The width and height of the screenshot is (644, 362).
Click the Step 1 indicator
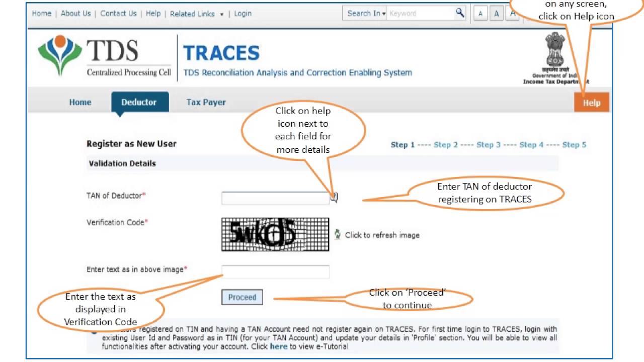tap(403, 145)
